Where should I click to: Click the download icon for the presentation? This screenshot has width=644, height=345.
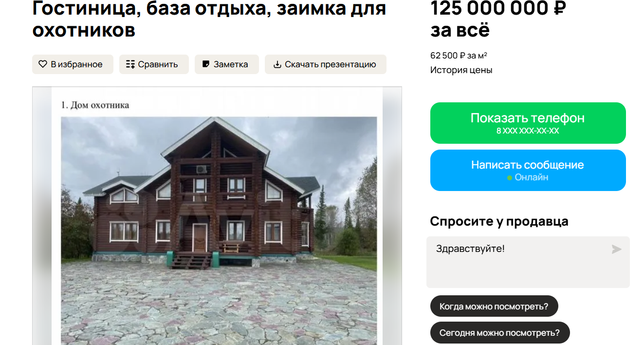[277, 64]
